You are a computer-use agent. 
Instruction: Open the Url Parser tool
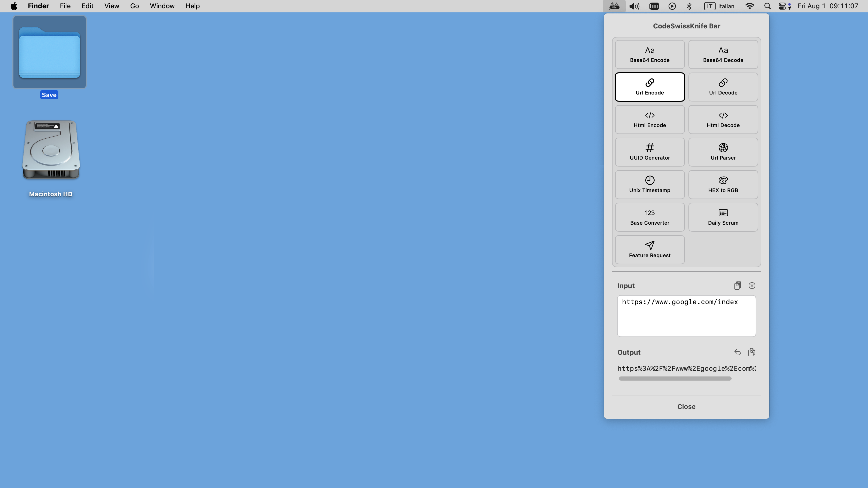723,152
